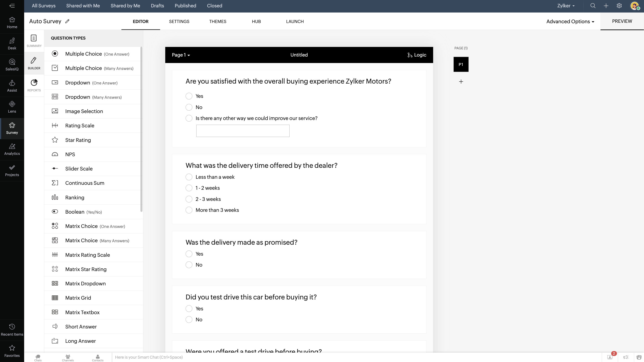The height and width of the screenshot is (362, 644).
Task: Open the settings gear icon
Action: (x=619, y=6)
